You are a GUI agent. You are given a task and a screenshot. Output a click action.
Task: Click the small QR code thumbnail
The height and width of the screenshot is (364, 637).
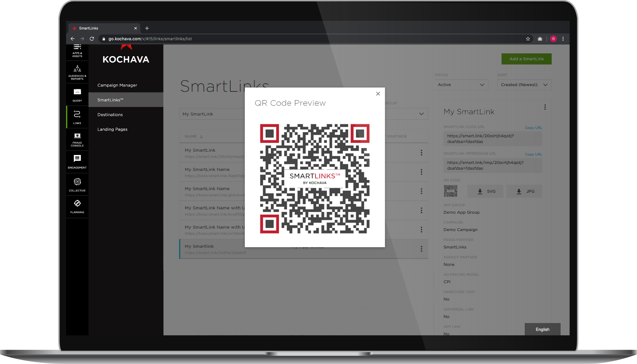pyautogui.click(x=450, y=191)
